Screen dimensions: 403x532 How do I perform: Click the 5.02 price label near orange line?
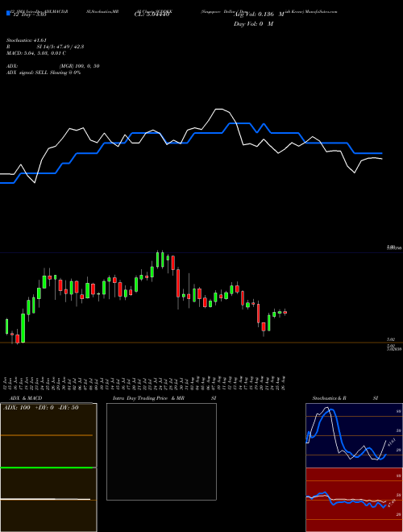coord(390,339)
